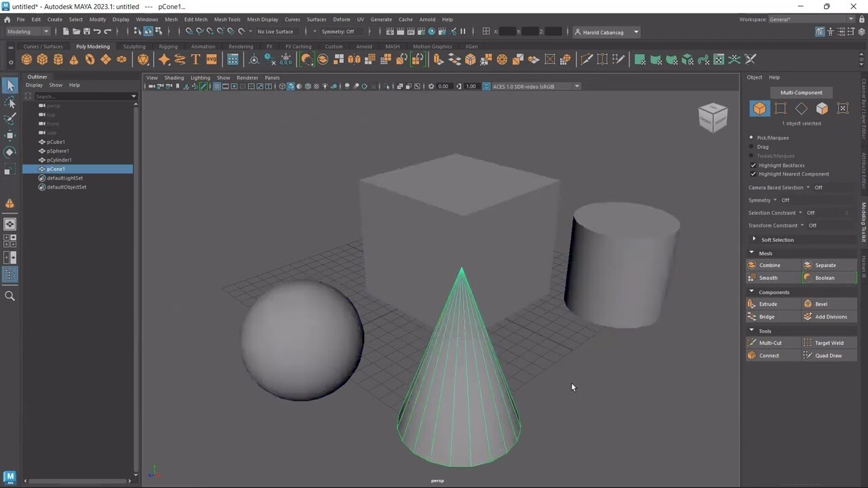
Task: Uncheck Highlight Nearest Component option
Action: click(x=753, y=174)
